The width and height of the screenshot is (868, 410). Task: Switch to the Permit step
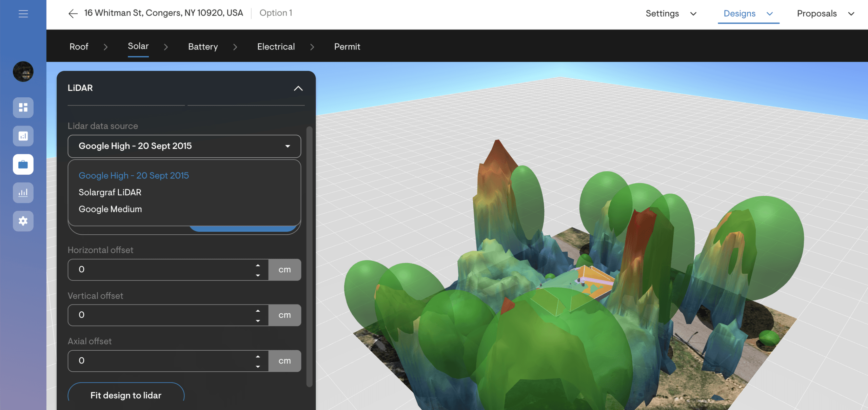347,46
